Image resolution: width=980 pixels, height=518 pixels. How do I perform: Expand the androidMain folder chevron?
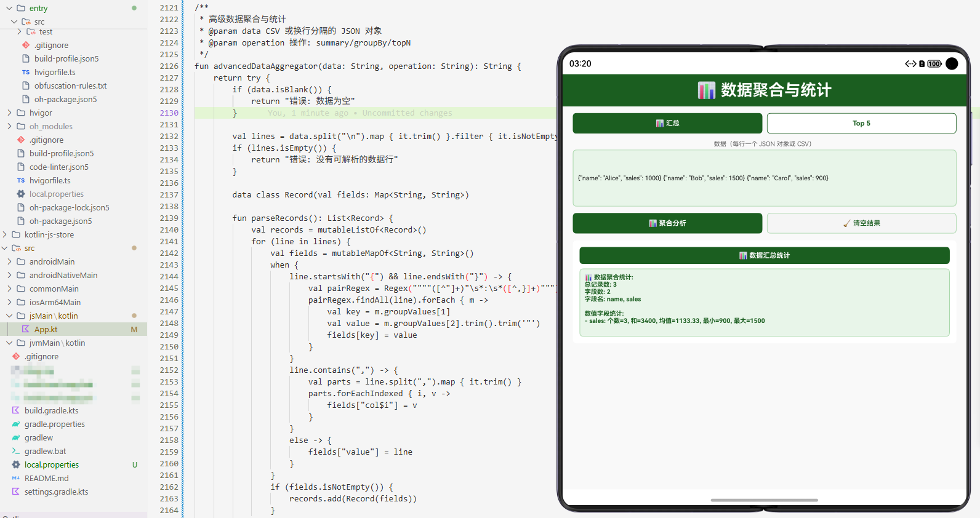point(9,261)
